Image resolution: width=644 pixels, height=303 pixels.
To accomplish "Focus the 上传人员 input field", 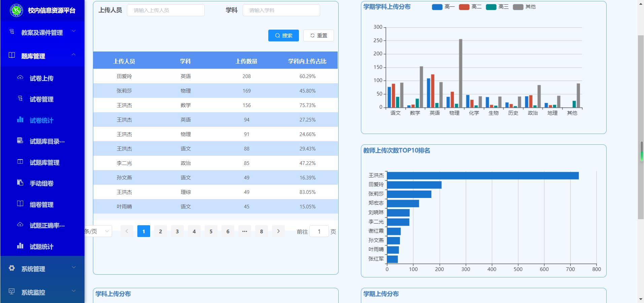I will tap(166, 10).
